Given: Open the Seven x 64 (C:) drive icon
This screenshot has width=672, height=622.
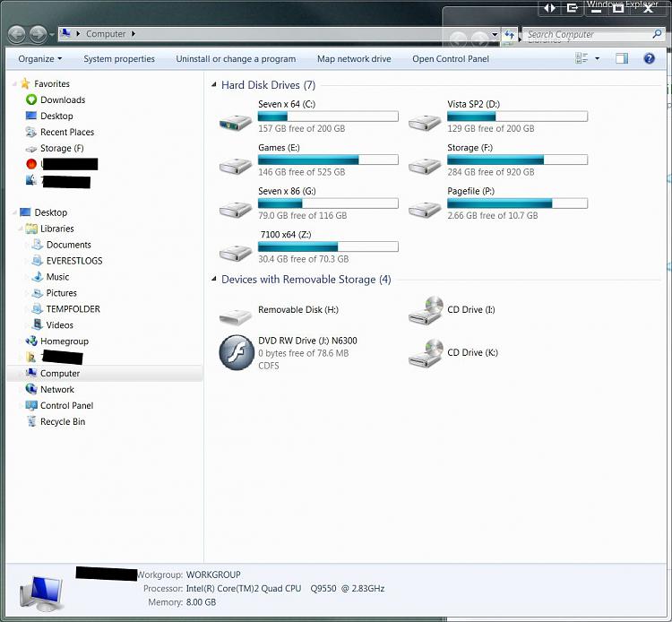Looking at the screenshot, I should click(236, 123).
